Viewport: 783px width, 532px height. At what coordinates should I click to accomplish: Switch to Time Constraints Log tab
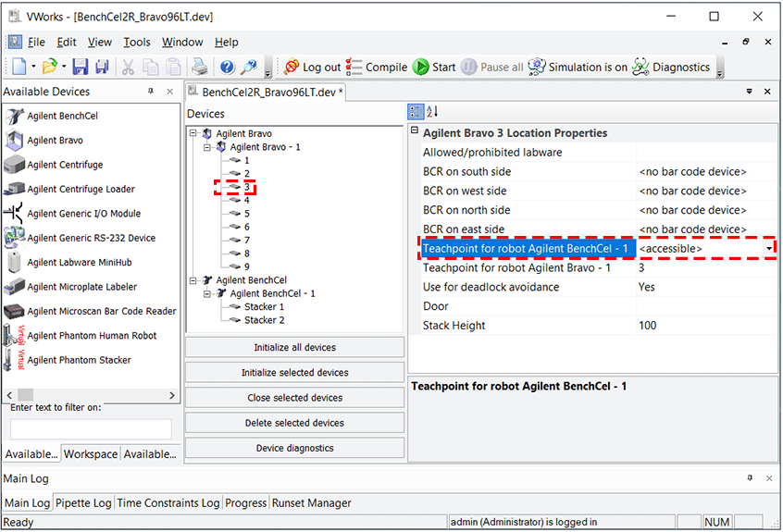[168, 502]
